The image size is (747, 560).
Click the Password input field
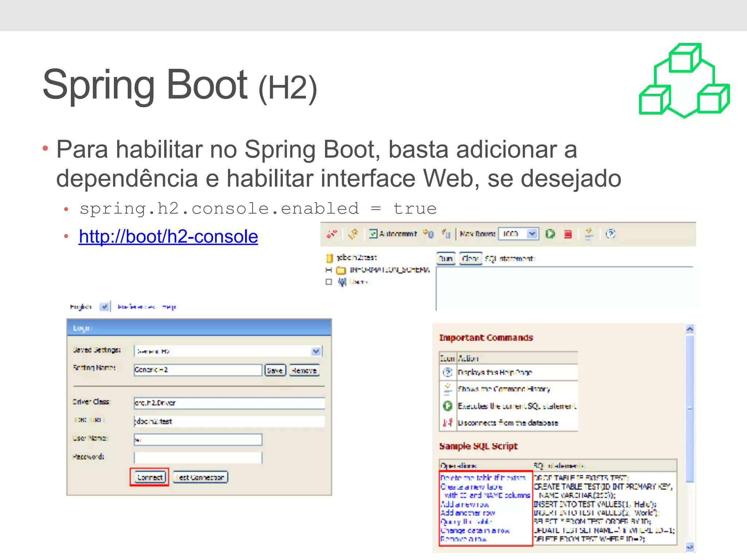coord(198,458)
